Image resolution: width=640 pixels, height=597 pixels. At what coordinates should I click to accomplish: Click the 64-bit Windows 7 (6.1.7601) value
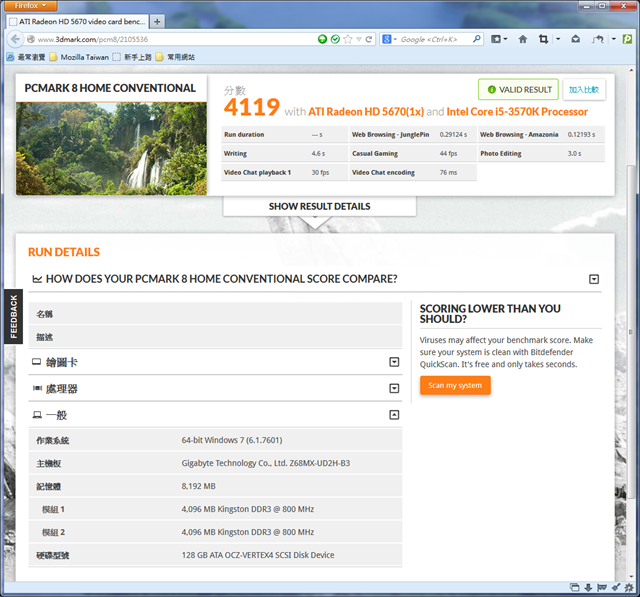(x=232, y=440)
